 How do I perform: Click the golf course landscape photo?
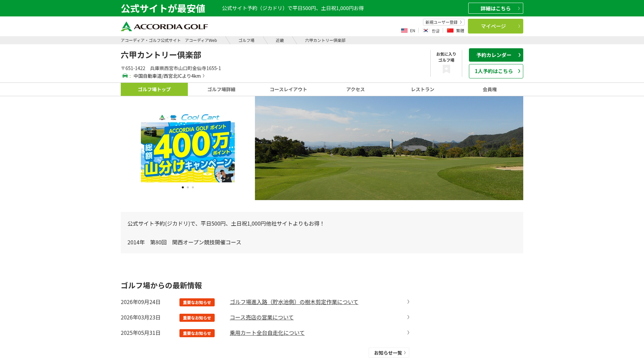[x=389, y=148]
